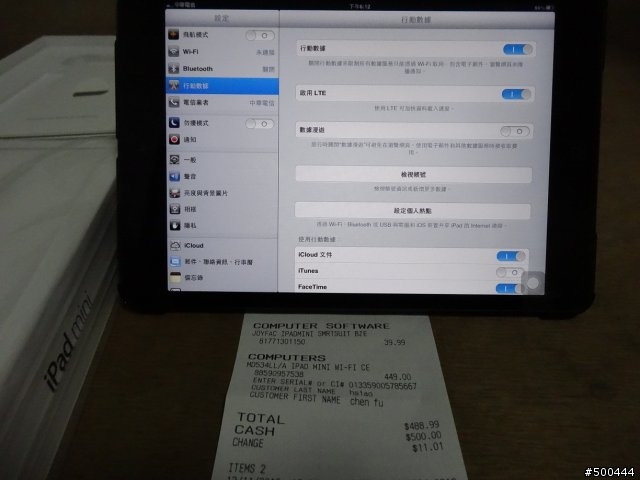This screenshot has width=640, height=480.
Task: Open General (一般) settings gear icon
Action: coord(175,160)
